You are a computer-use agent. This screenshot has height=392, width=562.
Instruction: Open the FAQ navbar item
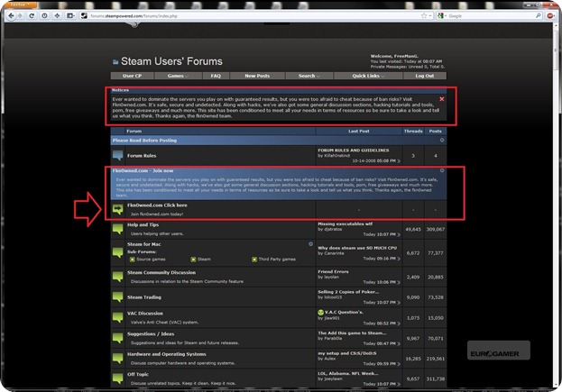[x=216, y=76]
